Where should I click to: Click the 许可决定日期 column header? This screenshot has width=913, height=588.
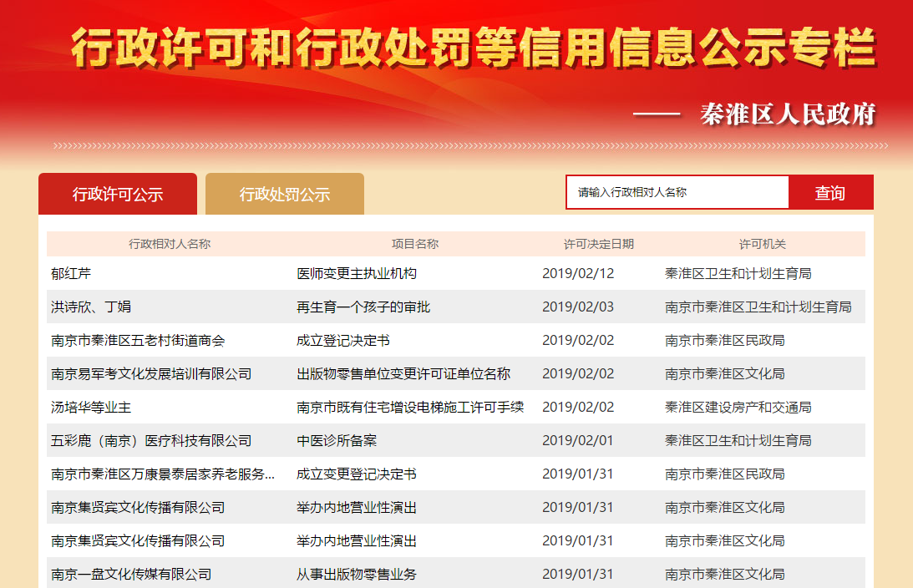(599, 244)
